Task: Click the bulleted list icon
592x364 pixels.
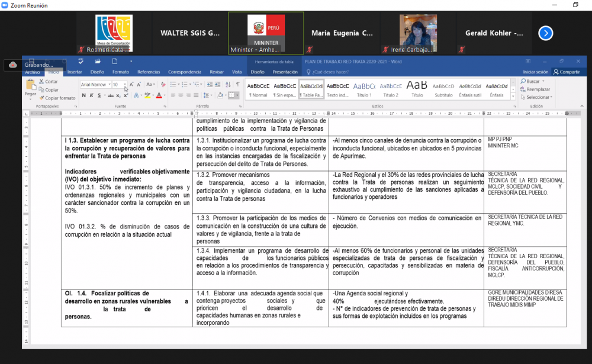Action: (173, 85)
